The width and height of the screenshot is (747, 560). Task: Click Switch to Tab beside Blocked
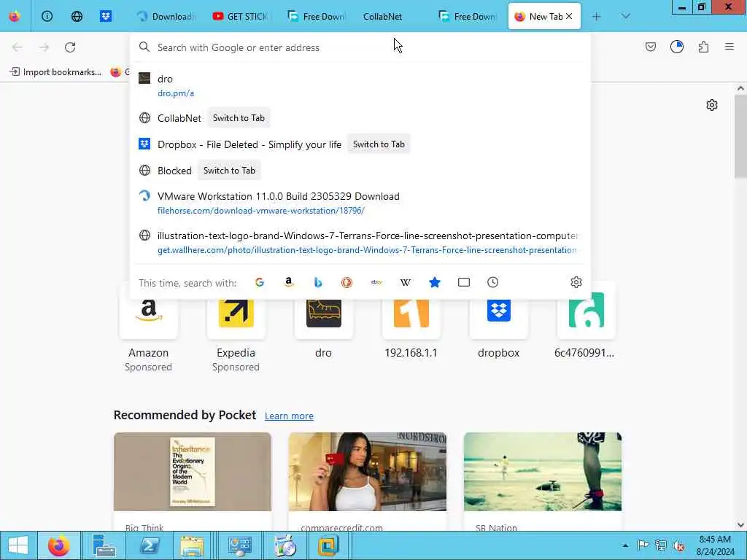[229, 171]
